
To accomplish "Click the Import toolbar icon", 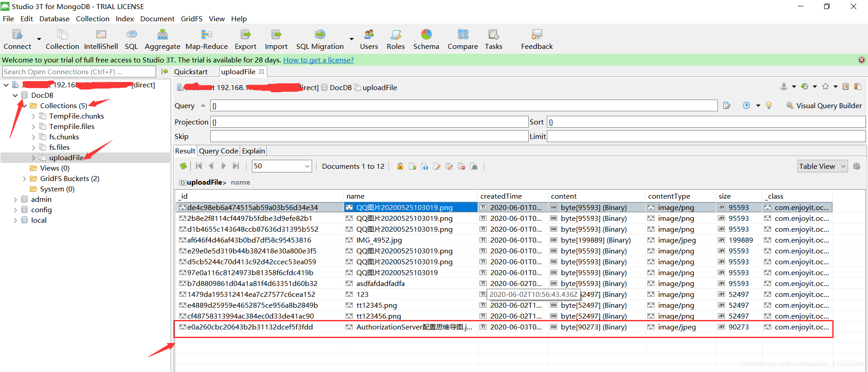I will (x=276, y=39).
